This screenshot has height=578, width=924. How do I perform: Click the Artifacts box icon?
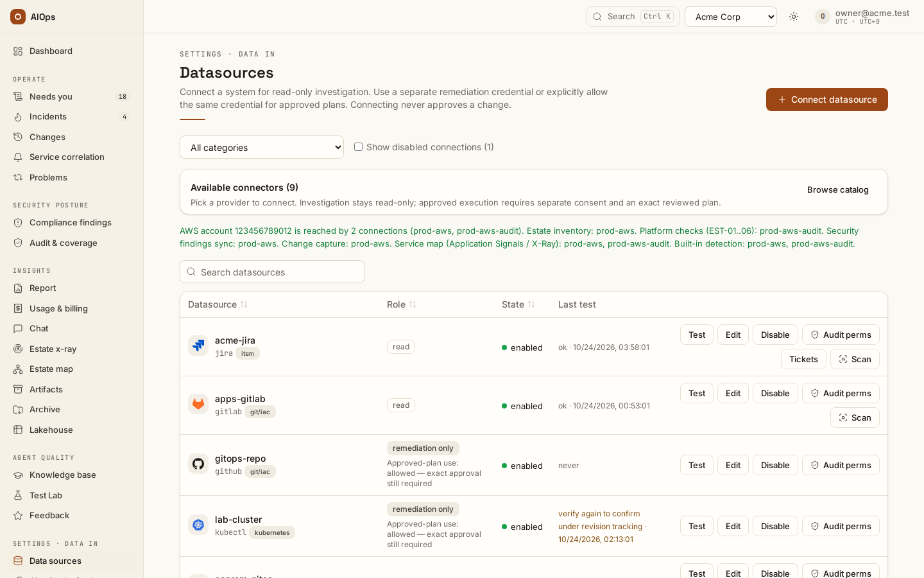tap(18, 389)
